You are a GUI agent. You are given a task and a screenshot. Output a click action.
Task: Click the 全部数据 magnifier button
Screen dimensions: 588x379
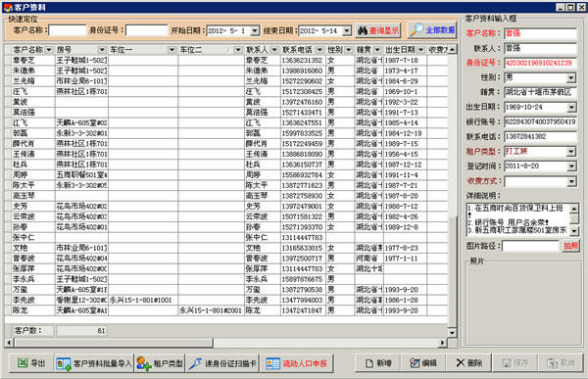(x=432, y=30)
